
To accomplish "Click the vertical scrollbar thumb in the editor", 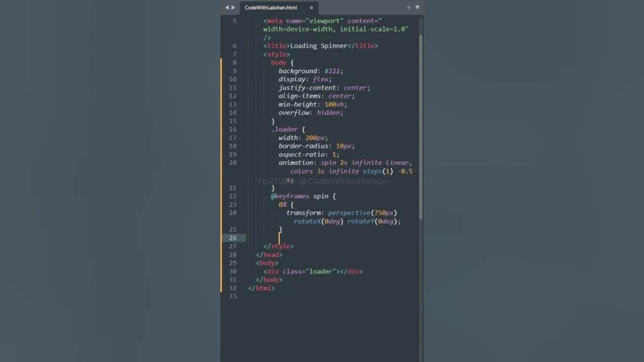I will coord(421,126).
